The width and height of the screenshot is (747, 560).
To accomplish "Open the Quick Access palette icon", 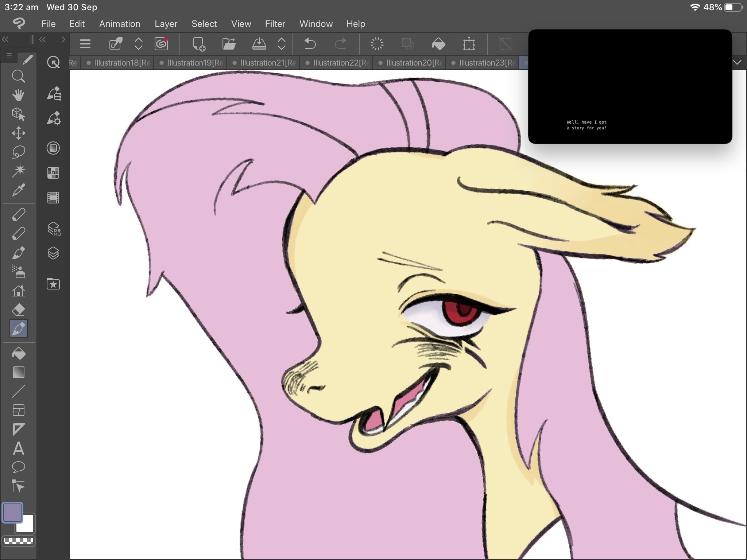I will pos(53,62).
